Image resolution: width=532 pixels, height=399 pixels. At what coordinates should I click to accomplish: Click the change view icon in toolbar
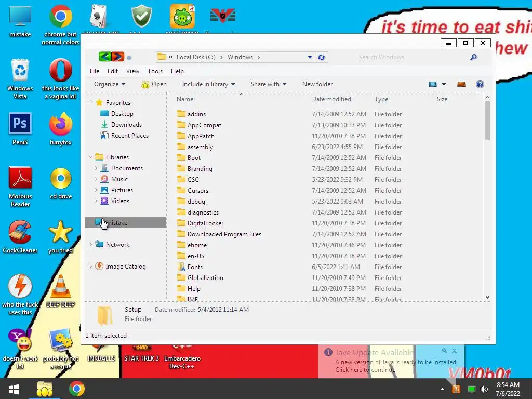[x=433, y=84]
